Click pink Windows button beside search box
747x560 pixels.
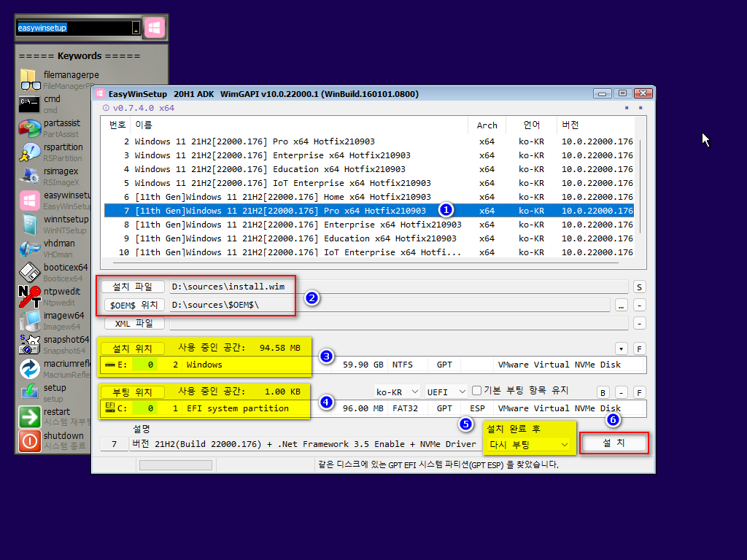click(x=154, y=28)
